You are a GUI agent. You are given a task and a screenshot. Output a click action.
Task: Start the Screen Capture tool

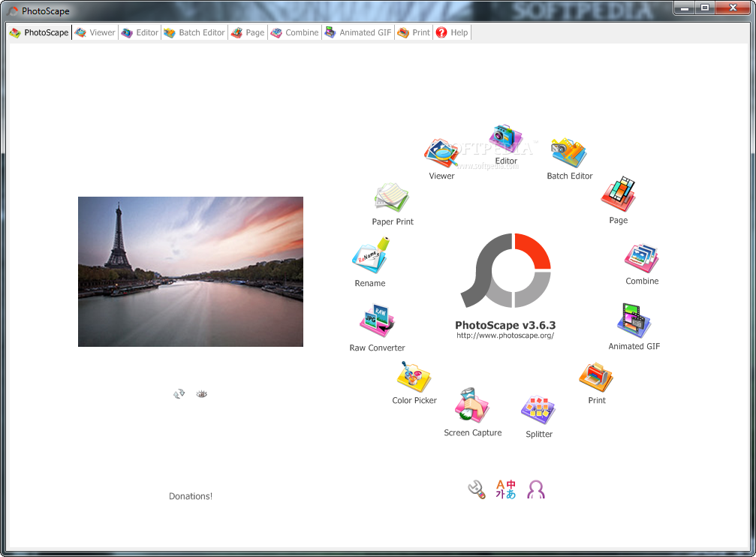coord(471,407)
